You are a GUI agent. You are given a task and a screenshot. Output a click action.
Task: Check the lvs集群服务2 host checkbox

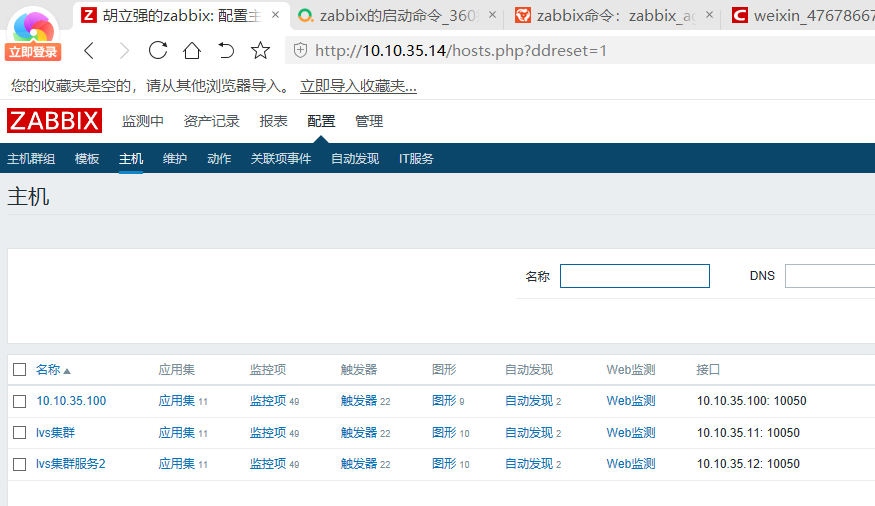(20, 464)
